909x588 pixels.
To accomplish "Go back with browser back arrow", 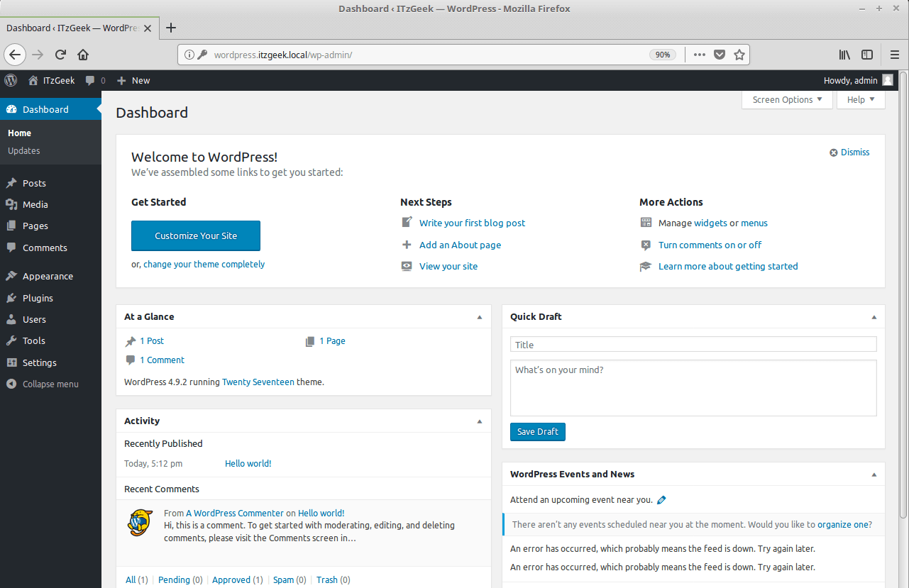I will pyautogui.click(x=16, y=55).
